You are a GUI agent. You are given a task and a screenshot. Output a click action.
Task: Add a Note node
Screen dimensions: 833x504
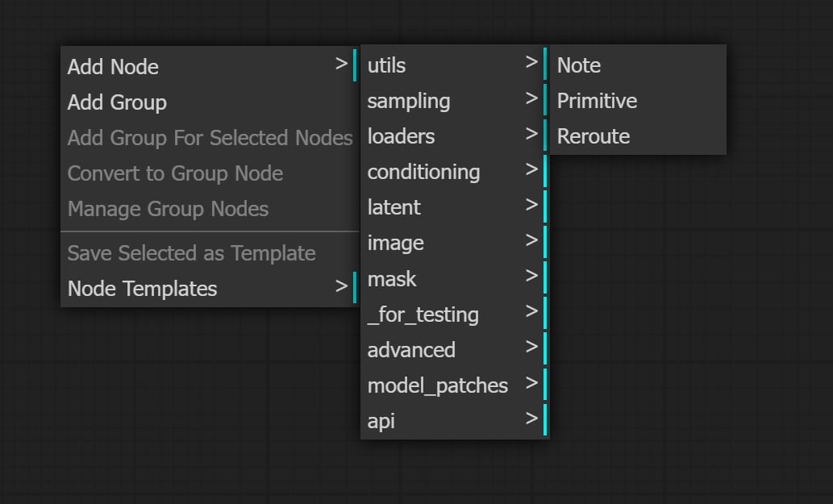tap(638, 65)
